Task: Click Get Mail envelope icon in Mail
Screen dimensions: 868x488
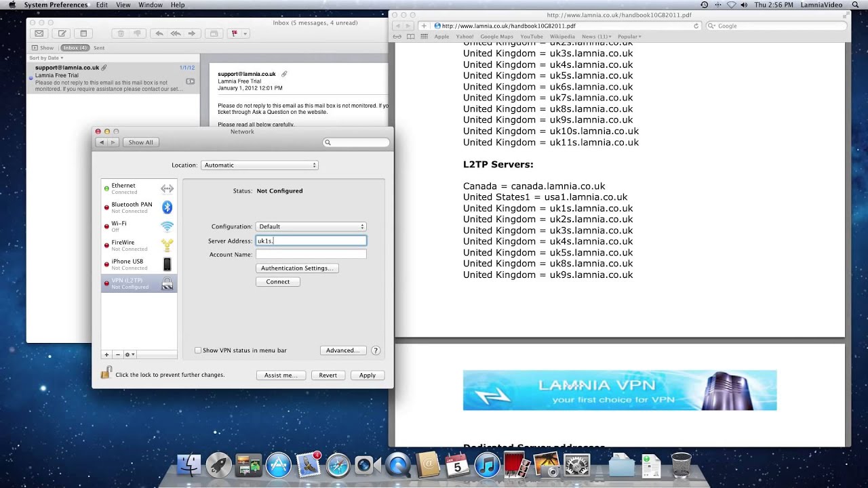Action: pyautogui.click(x=39, y=33)
